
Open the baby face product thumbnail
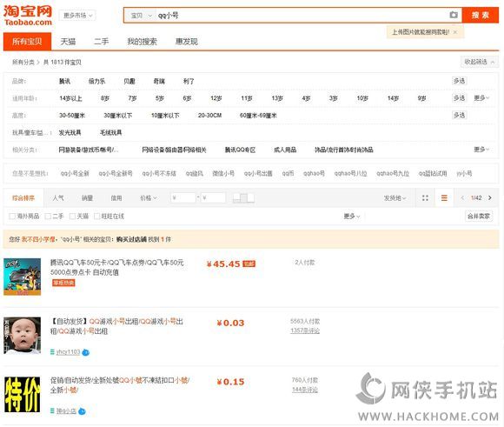[23, 336]
